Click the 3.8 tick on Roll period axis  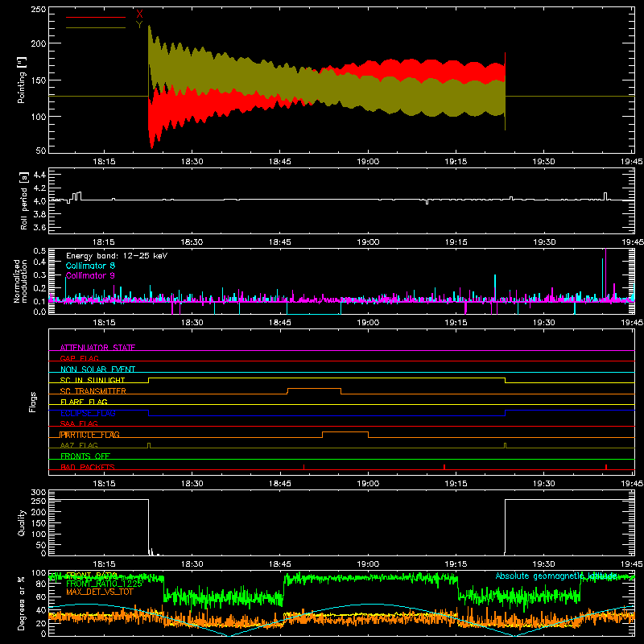pos(39,214)
